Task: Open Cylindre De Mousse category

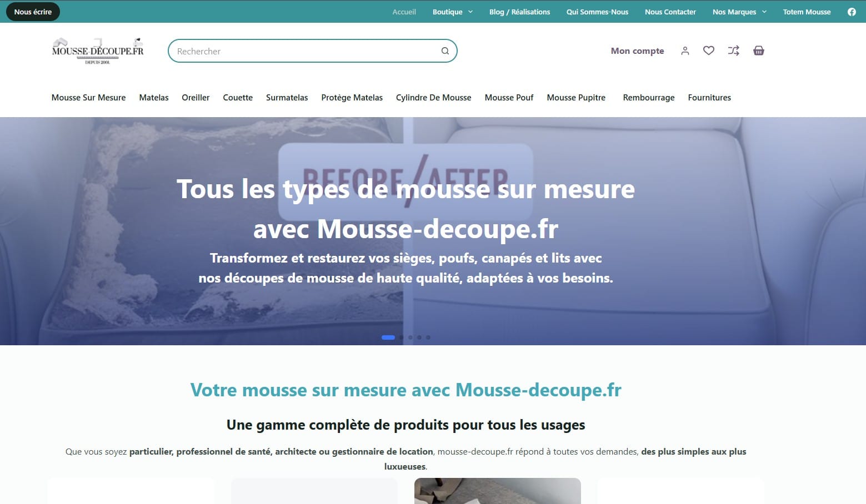Action: tap(433, 98)
